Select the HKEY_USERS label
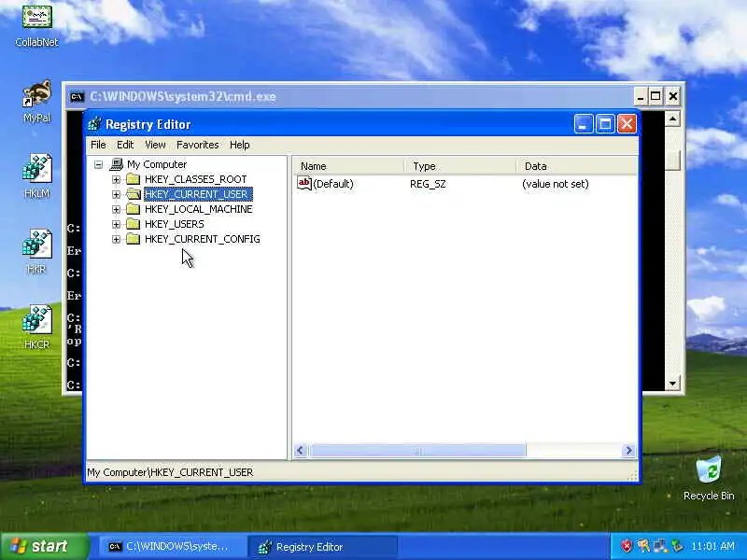The width and height of the screenshot is (747, 560). click(x=175, y=224)
